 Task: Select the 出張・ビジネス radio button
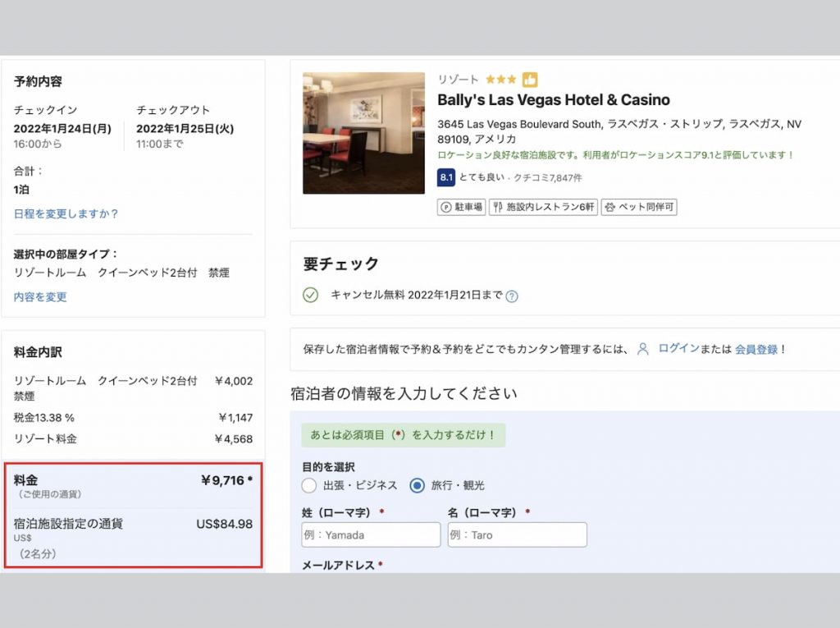pos(309,485)
